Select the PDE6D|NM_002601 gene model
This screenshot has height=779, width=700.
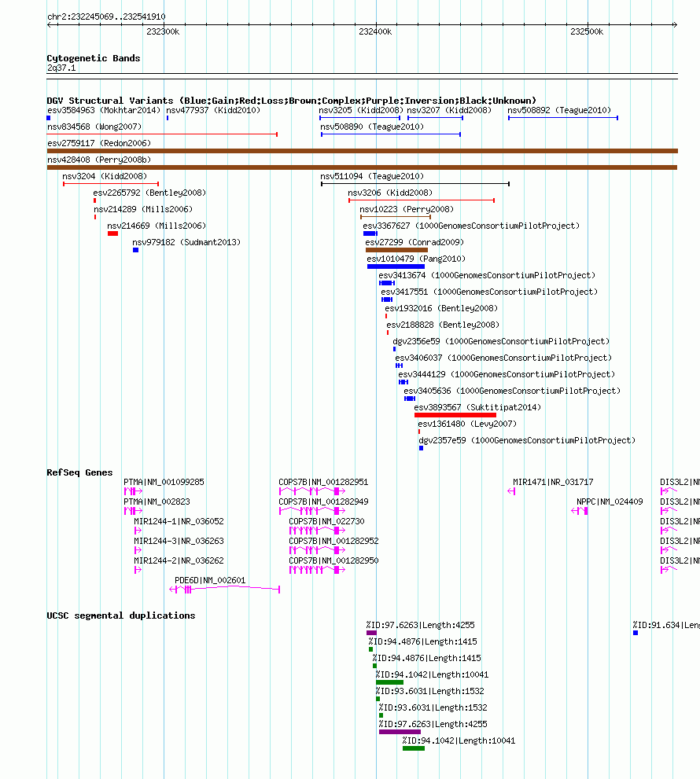225,590
